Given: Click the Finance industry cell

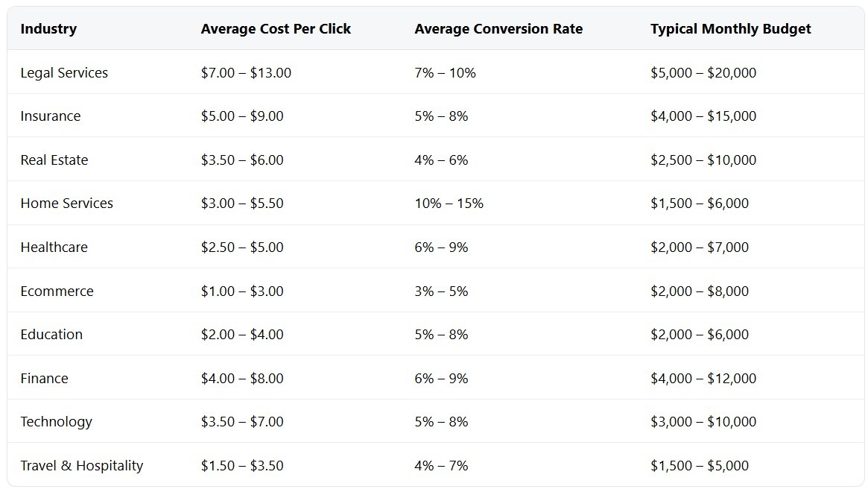Looking at the screenshot, I should coord(44,378).
